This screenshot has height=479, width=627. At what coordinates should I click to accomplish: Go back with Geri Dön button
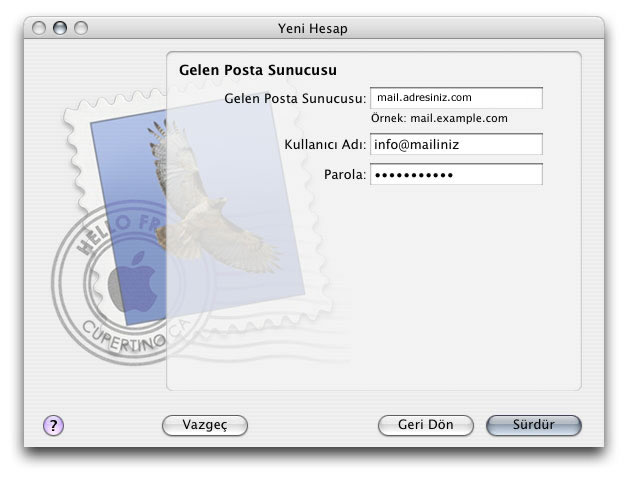[x=425, y=425]
